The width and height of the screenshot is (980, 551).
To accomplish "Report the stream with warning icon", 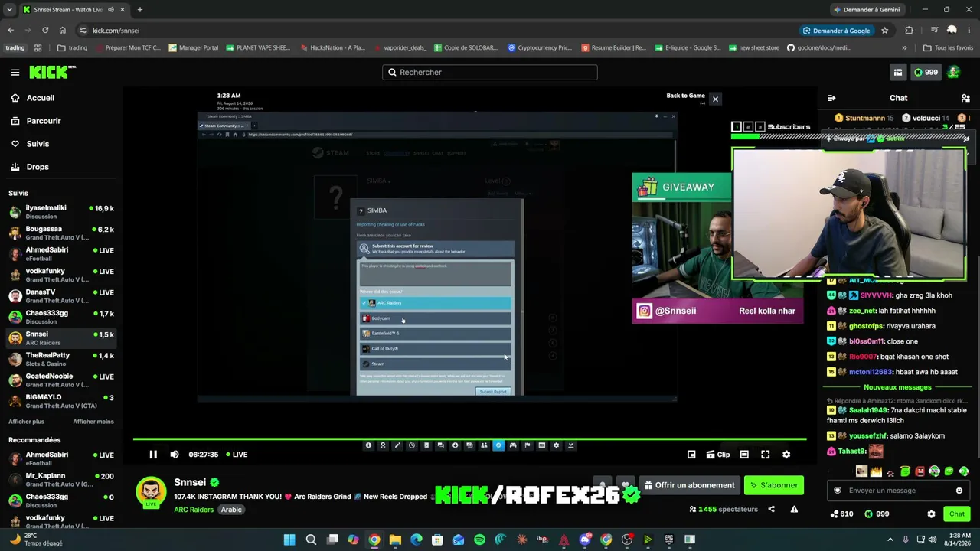I will (x=794, y=510).
